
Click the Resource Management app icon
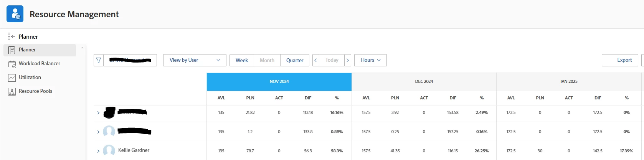15,14
